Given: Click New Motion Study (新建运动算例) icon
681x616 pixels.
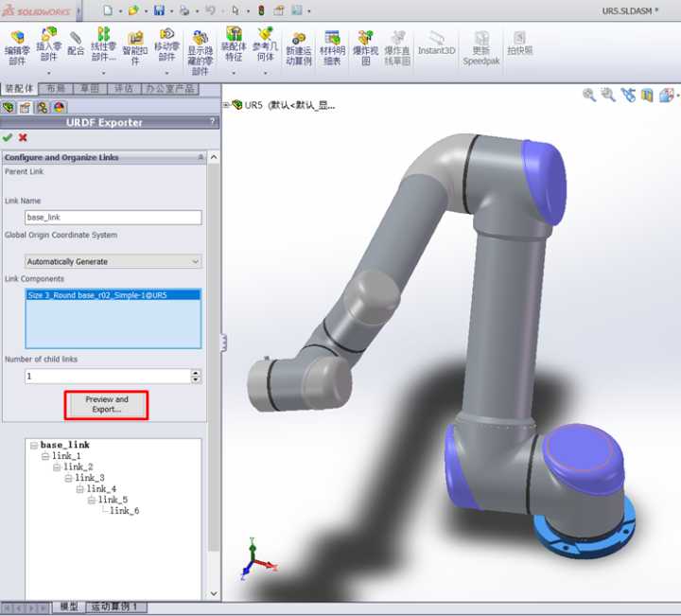Looking at the screenshot, I should click(x=299, y=48).
